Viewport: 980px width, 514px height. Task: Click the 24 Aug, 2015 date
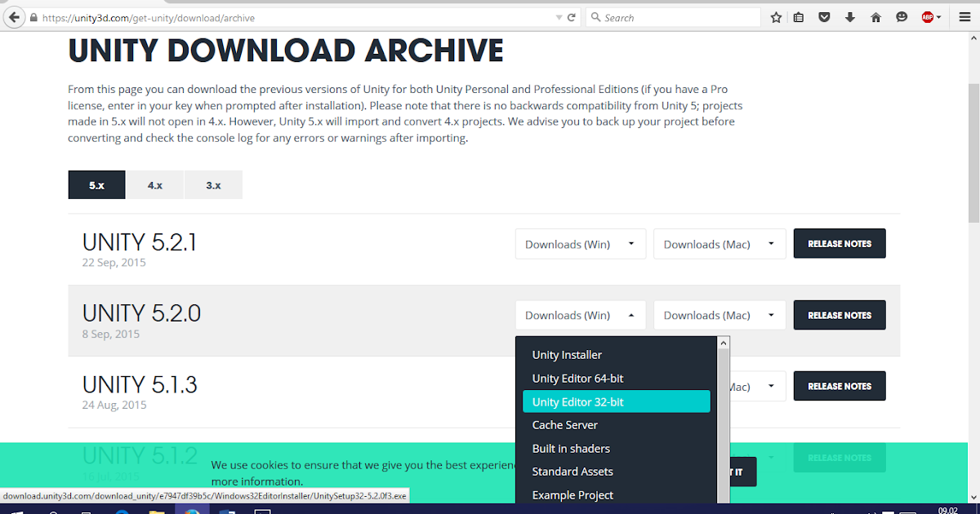(x=114, y=405)
